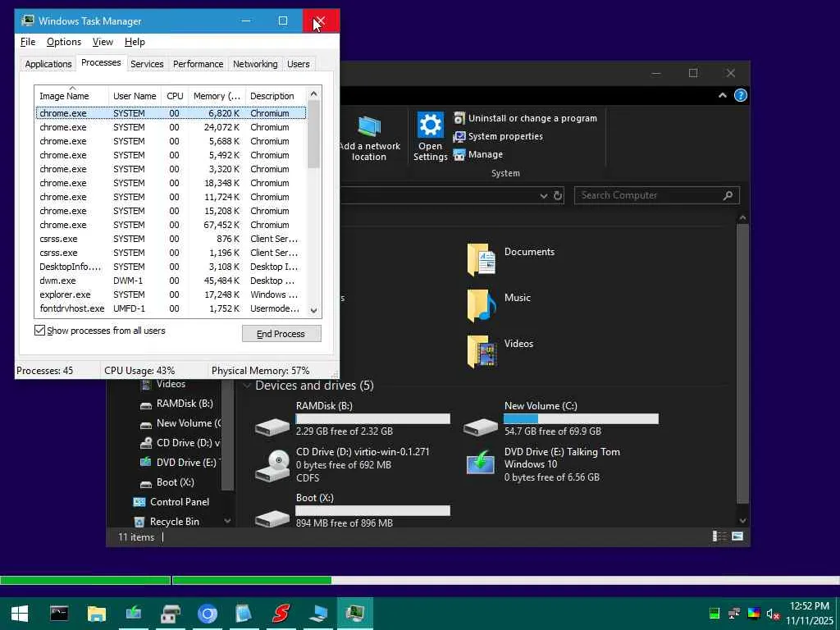Click the search magnifier icon
Viewport: 840px width, 630px height.
[x=728, y=195]
